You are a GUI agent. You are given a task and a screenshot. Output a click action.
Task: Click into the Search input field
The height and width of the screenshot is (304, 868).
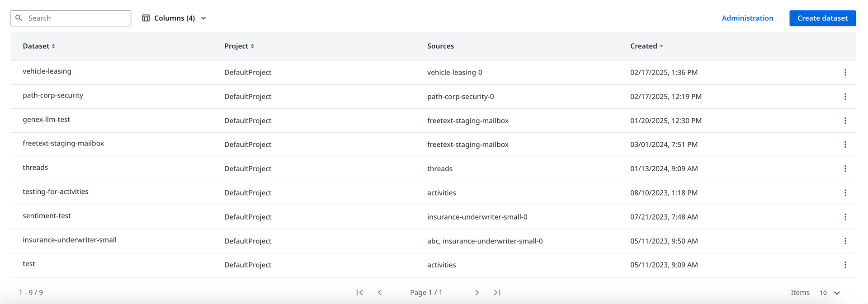(x=77, y=18)
